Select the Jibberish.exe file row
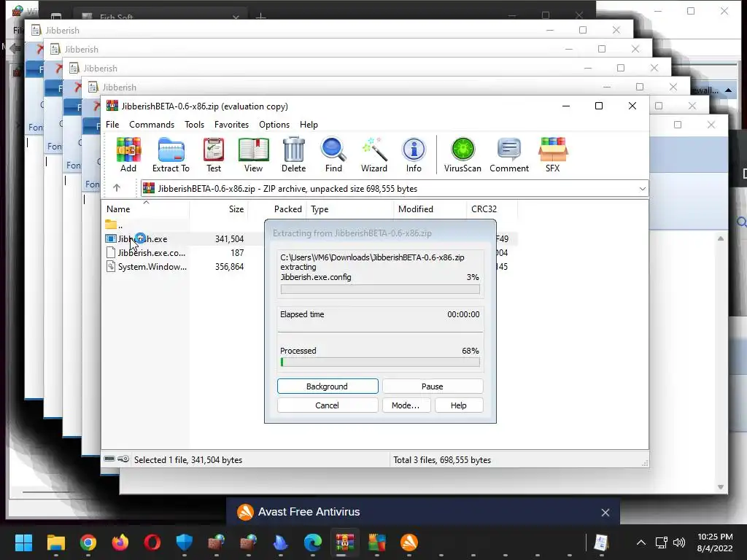Viewport: 747px width, 560px height. coord(183,238)
